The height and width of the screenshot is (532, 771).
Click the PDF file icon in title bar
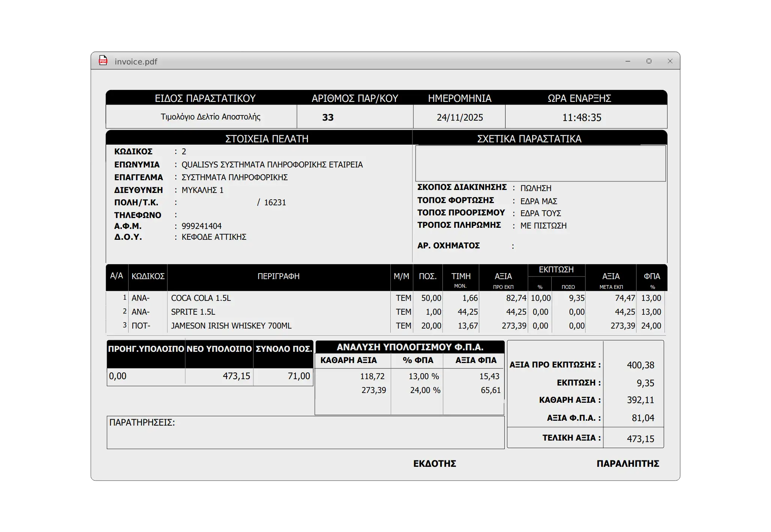(x=103, y=61)
